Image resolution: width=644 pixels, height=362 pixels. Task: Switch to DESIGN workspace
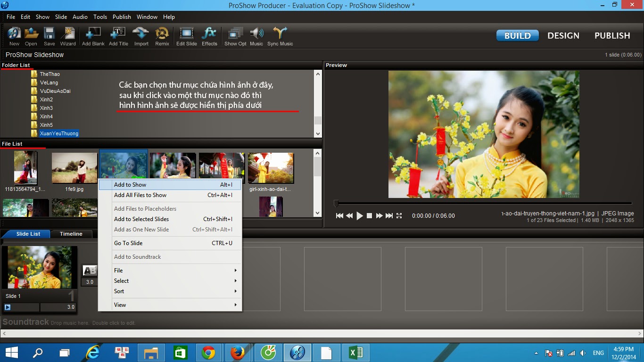point(563,35)
